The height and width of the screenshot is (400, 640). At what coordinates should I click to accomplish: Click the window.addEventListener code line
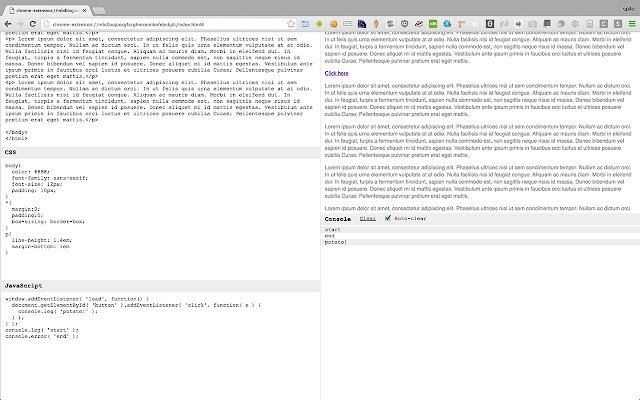coord(77,299)
